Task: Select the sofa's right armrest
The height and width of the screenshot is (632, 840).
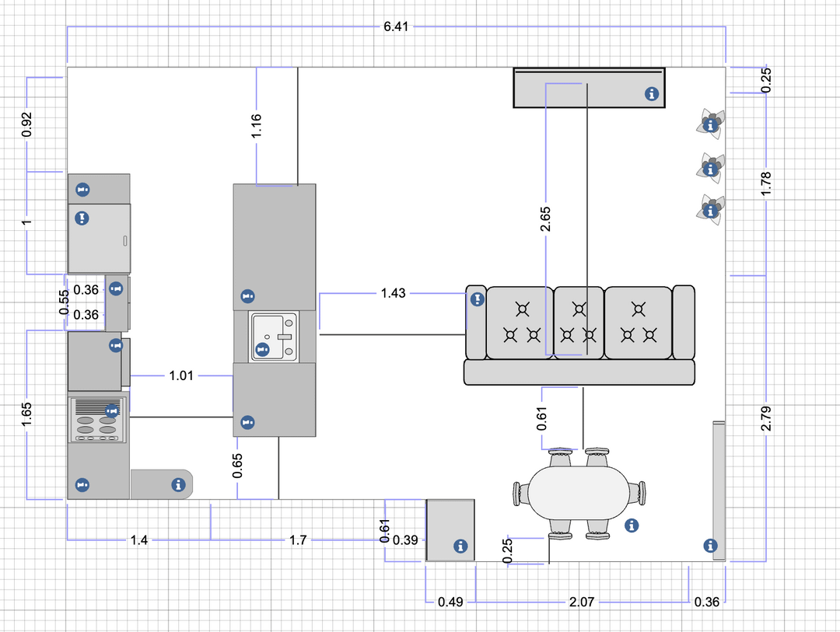Action: tap(684, 323)
